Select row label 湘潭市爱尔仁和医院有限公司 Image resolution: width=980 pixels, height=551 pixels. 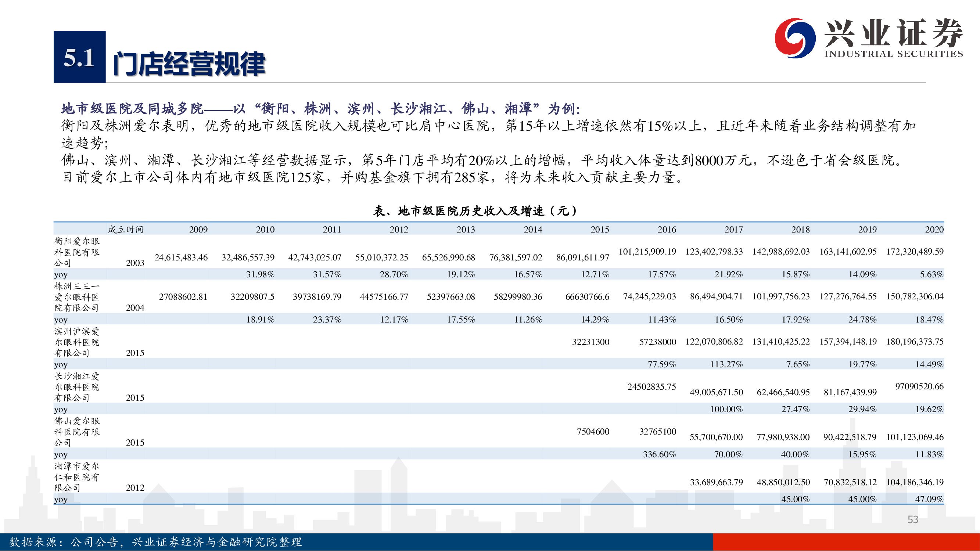(x=77, y=476)
